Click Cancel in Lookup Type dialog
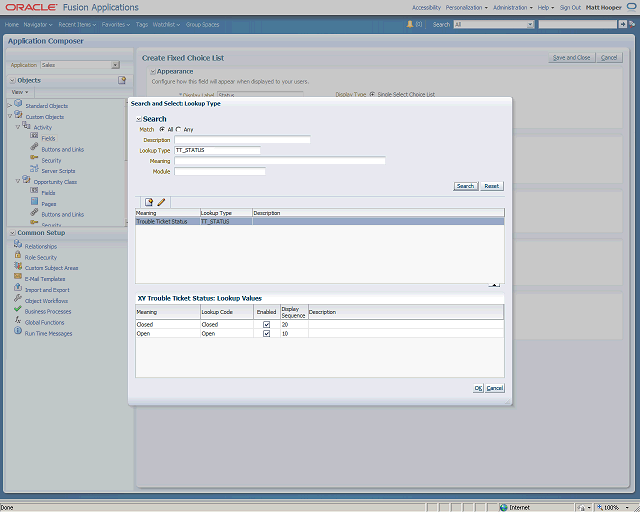 point(495,388)
